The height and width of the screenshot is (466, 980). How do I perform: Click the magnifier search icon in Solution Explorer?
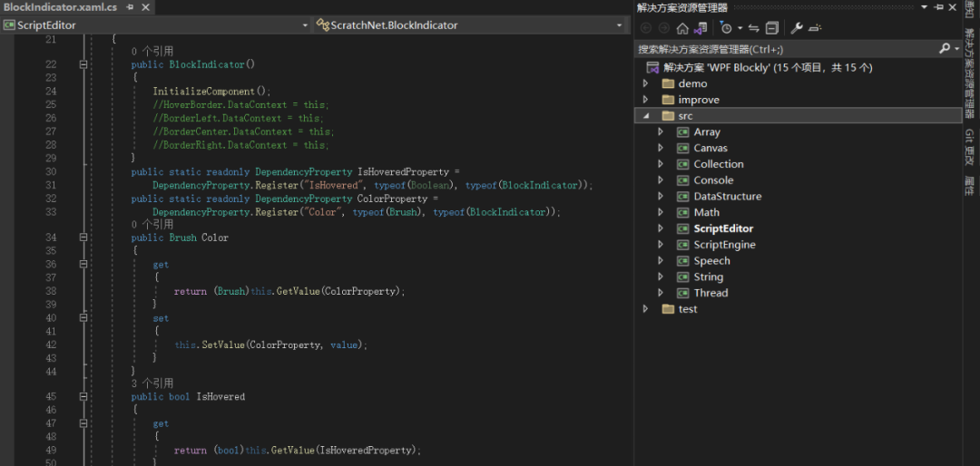click(x=945, y=49)
